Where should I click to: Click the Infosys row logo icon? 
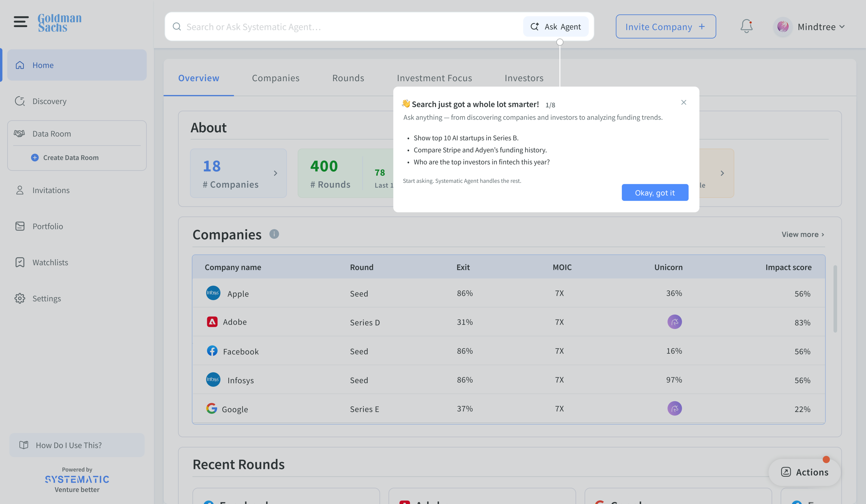click(x=213, y=379)
